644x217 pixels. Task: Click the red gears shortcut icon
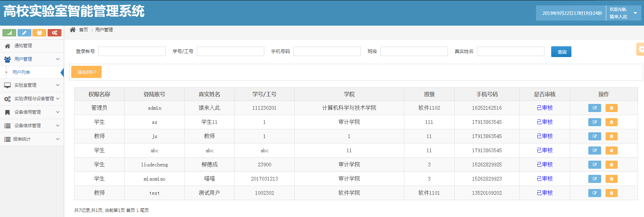pos(54,33)
